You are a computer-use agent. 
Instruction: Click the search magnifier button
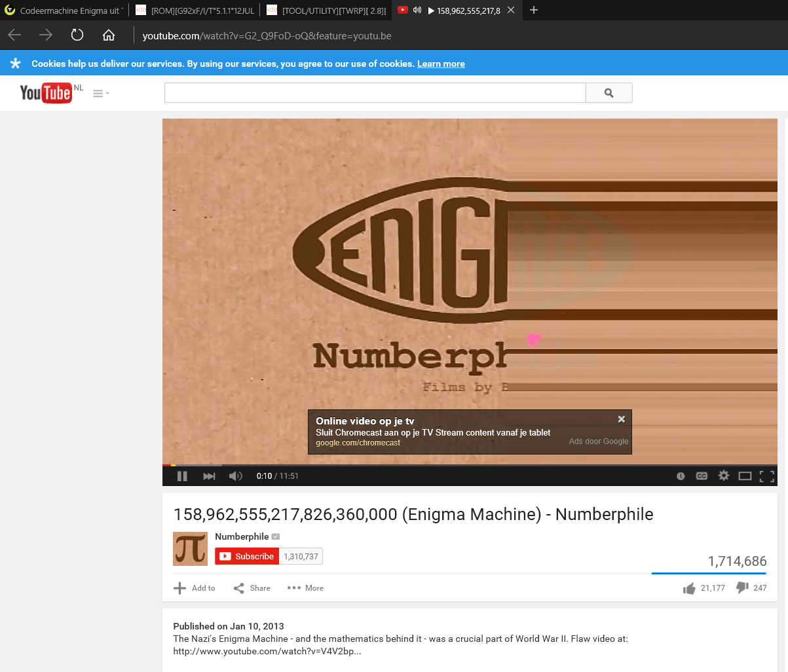click(609, 93)
